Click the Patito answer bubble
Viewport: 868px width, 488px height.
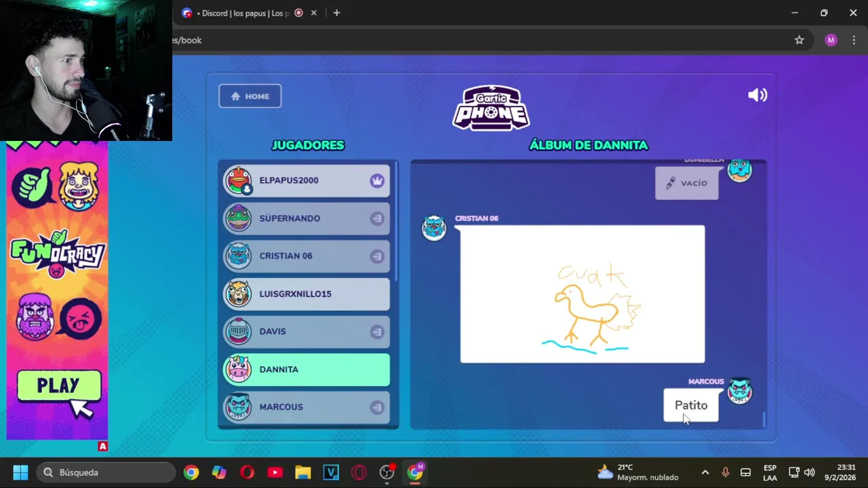point(690,405)
